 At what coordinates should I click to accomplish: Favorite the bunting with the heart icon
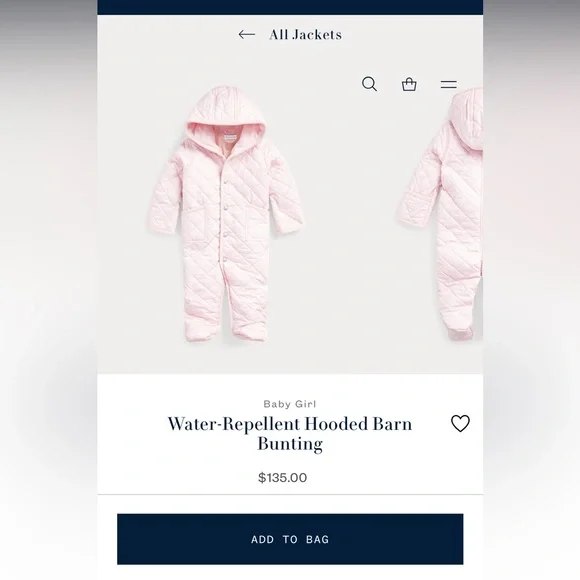[x=460, y=423]
